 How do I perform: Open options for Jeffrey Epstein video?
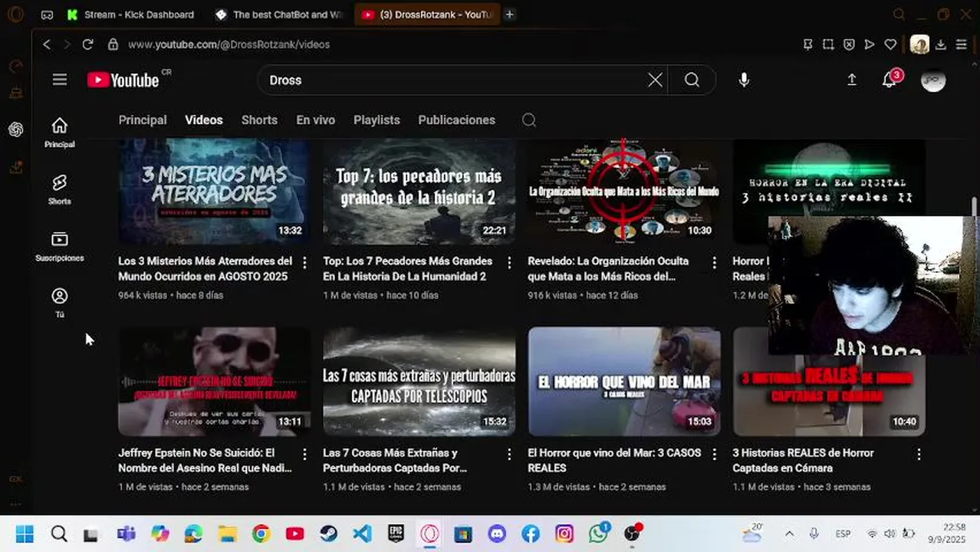tap(304, 454)
